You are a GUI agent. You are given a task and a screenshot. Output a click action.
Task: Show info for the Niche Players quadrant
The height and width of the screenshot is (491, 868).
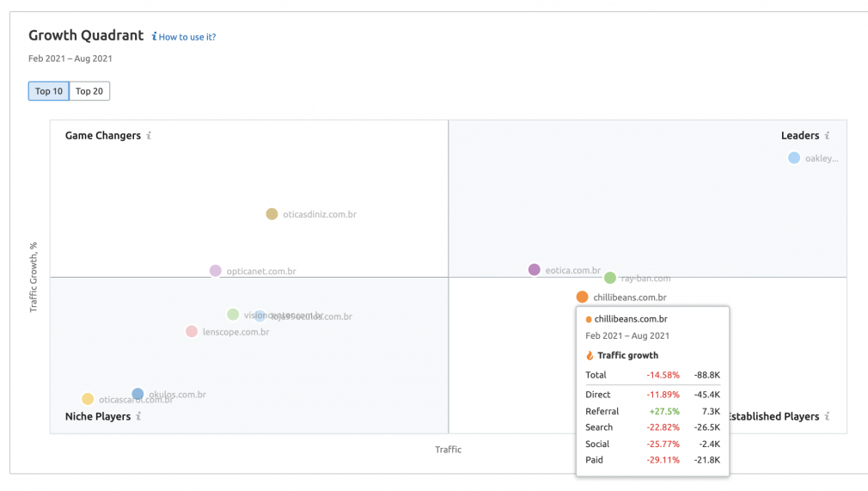point(138,416)
